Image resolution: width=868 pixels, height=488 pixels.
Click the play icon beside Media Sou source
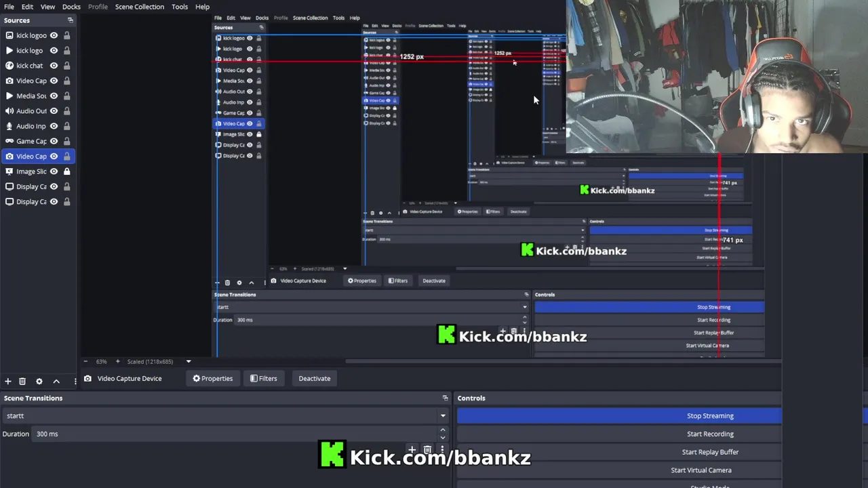tap(9, 96)
